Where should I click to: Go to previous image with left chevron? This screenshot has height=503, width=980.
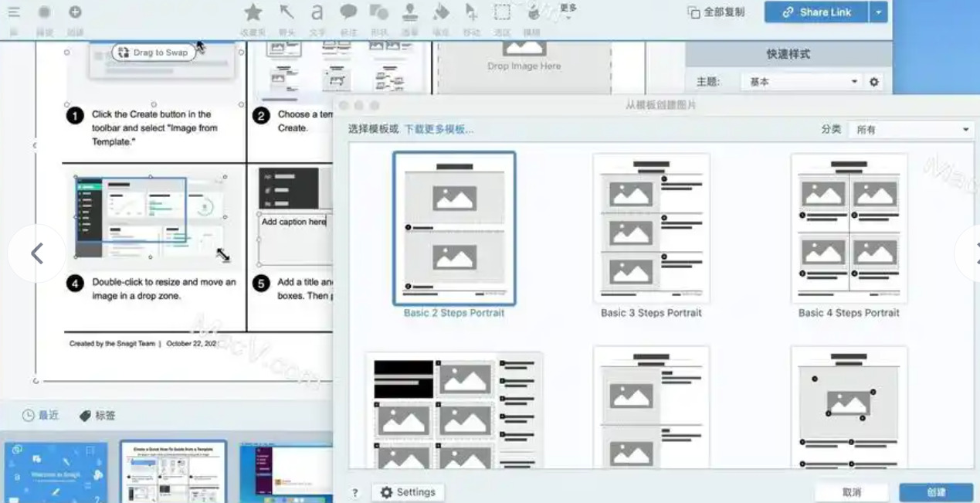pos(36,253)
